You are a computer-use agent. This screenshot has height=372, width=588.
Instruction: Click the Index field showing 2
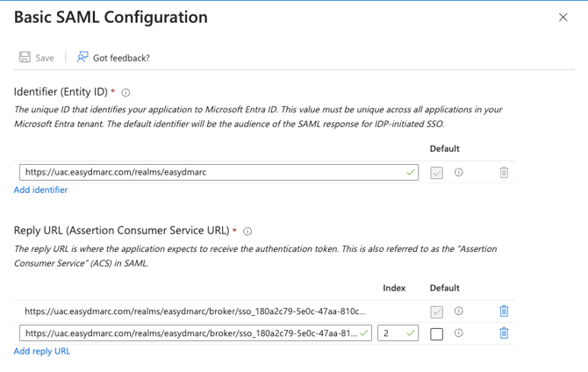coord(398,333)
